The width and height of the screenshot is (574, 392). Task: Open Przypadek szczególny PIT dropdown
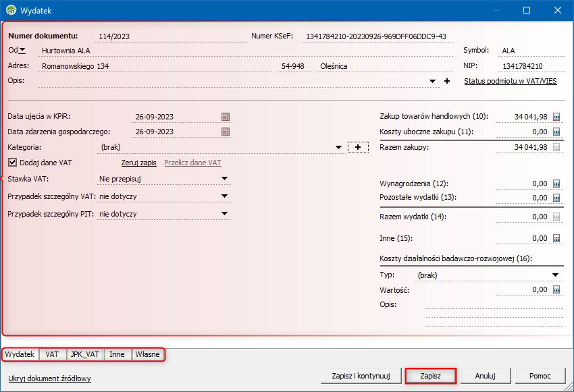pos(224,214)
